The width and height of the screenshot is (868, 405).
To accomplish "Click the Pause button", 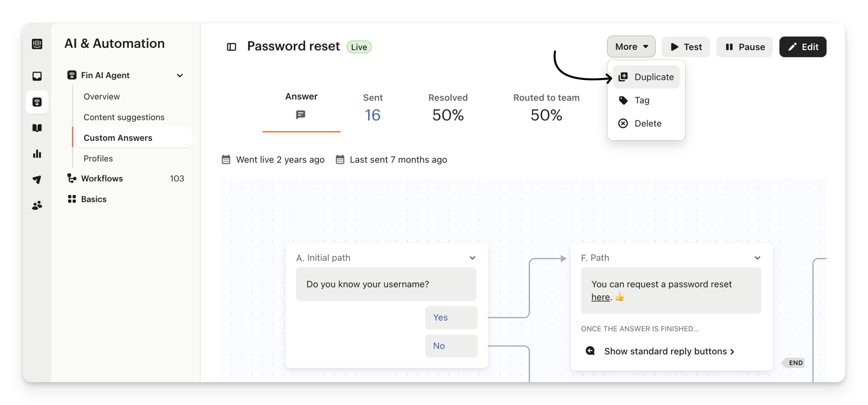I will click(744, 47).
